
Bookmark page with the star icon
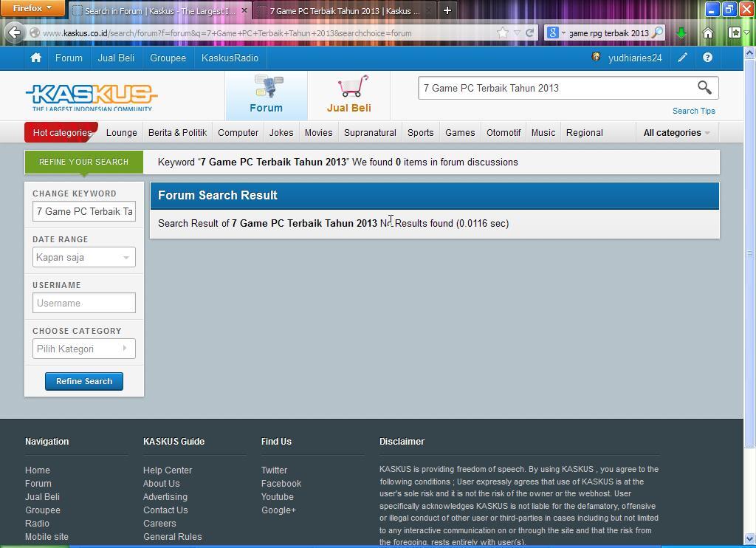[x=502, y=32]
